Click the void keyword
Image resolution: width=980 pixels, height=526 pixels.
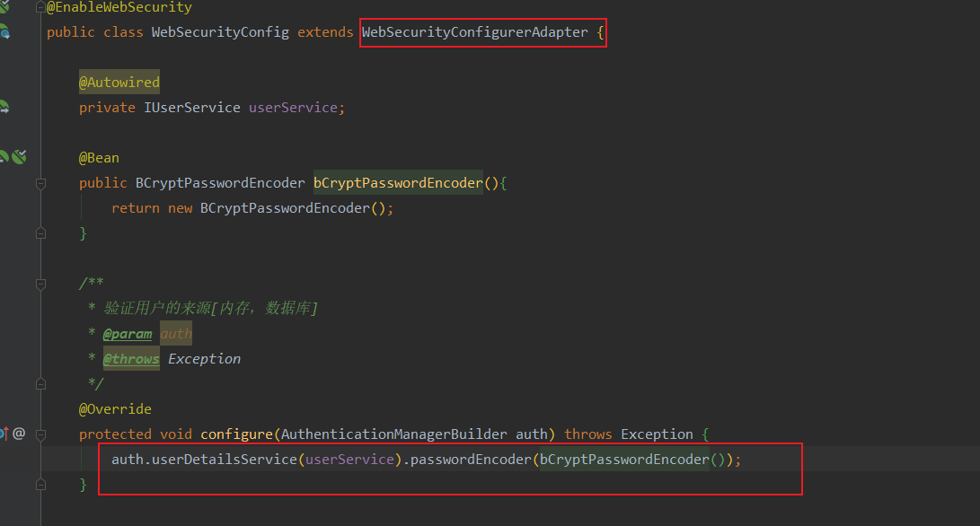point(176,434)
